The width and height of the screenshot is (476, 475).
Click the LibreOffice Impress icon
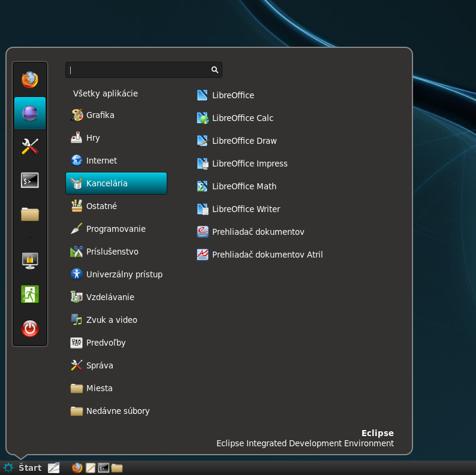click(x=203, y=164)
